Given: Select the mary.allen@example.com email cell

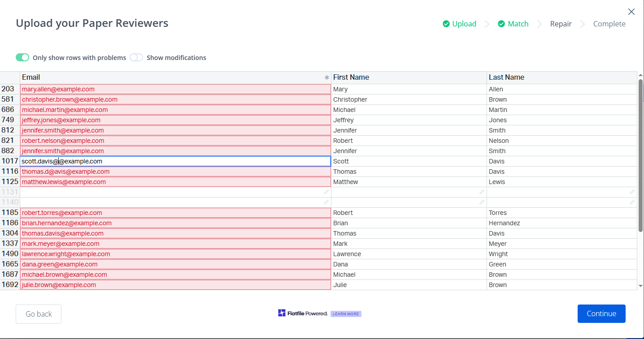Looking at the screenshot, I should click(x=175, y=89).
